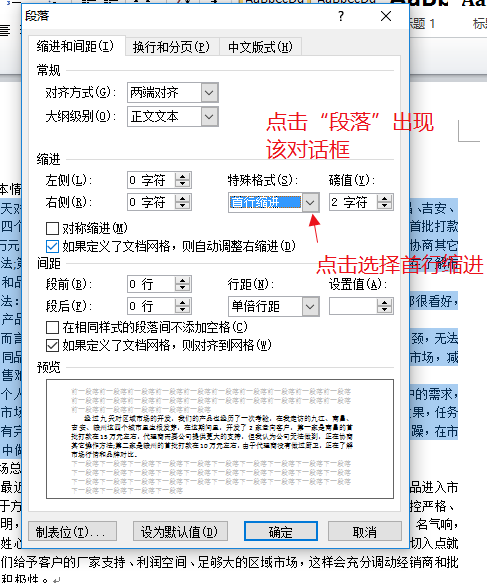Select the 缩进和间距 tab
This screenshot has width=487, height=583.
[x=76, y=46]
